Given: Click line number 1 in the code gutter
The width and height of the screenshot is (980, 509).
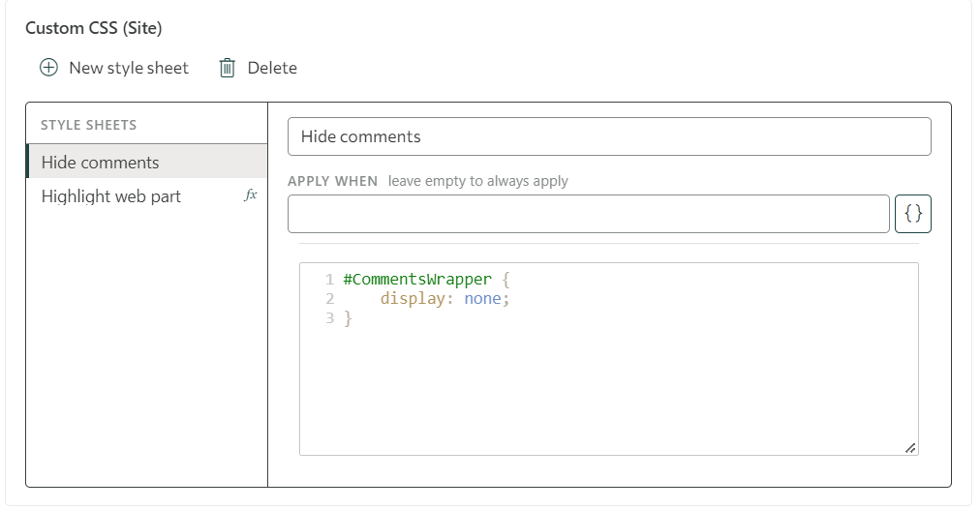Looking at the screenshot, I should pyautogui.click(x=330, y=279).
